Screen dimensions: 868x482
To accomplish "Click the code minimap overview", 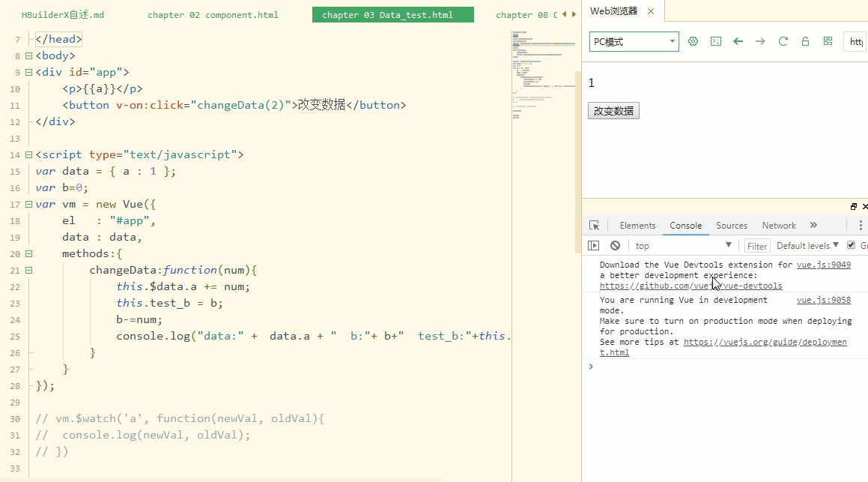I will coord(544,75).
